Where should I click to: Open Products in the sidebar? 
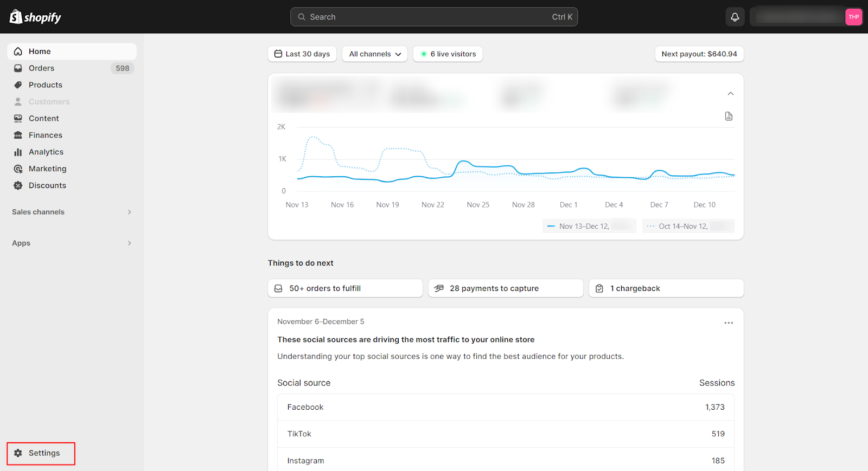point(72,85)
